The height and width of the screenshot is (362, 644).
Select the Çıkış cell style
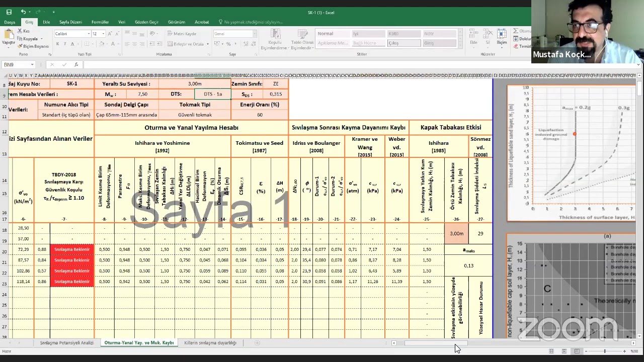[x=404, y=43]
